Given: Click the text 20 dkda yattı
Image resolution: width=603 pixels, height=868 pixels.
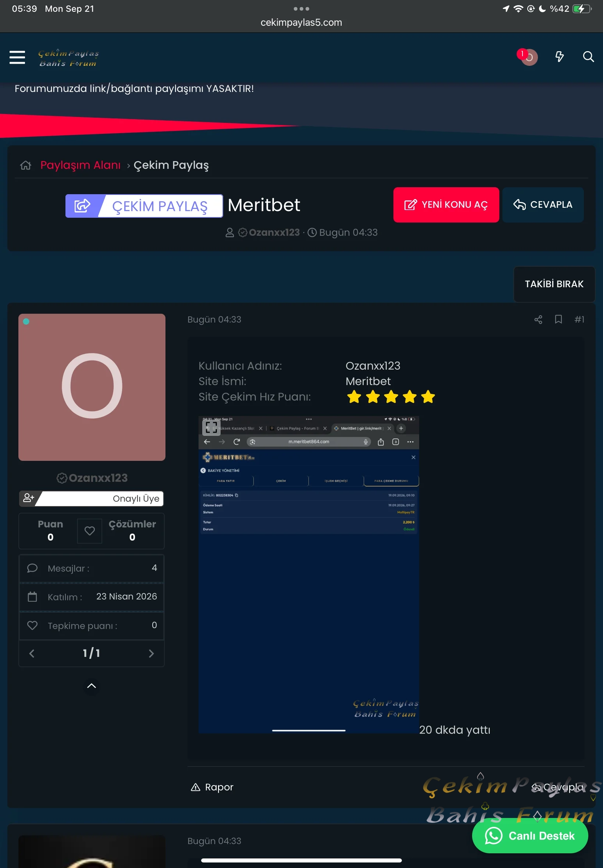Looking at the screenshot, I should click(x=454, y=730).
